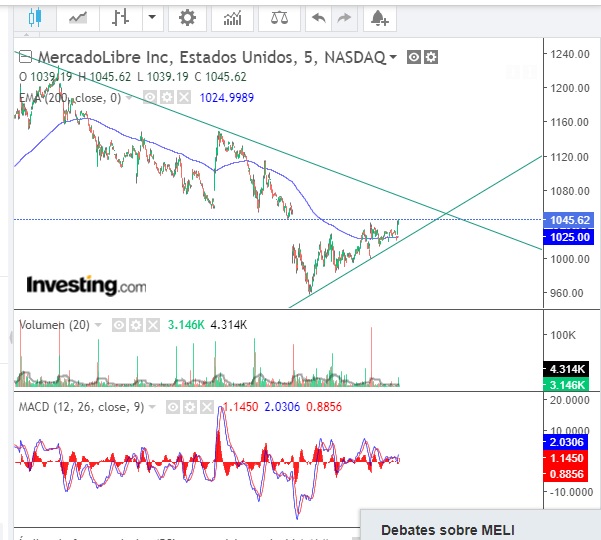Click the 0.8856 MACD histogram axis label

pyautogui.click(x=566, y=474)
